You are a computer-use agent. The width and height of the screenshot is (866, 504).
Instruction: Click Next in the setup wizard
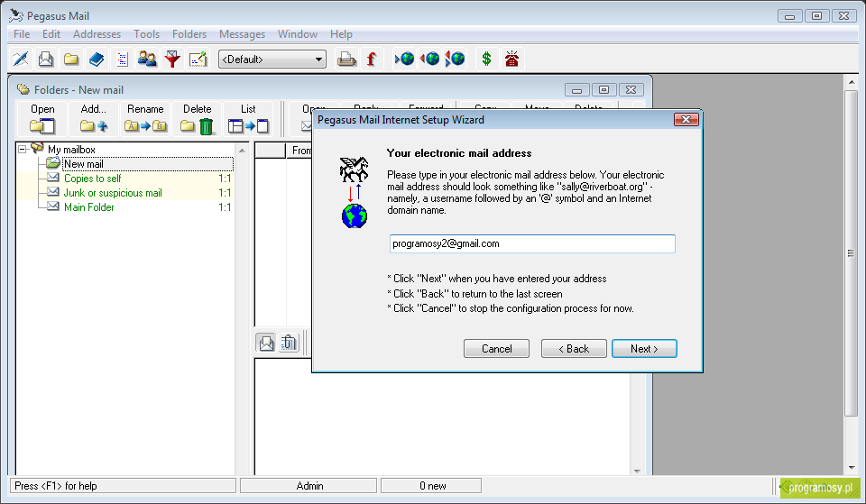[644, 349]
